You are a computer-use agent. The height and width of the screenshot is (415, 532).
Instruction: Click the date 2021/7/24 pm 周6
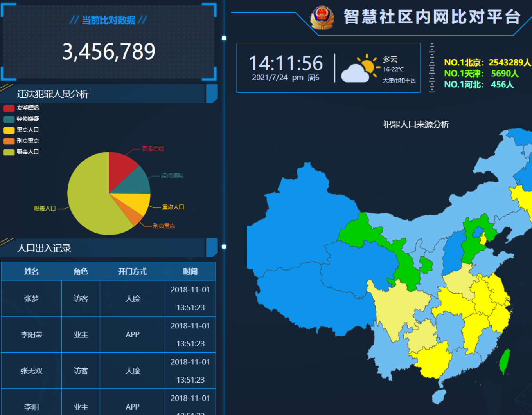286,78
